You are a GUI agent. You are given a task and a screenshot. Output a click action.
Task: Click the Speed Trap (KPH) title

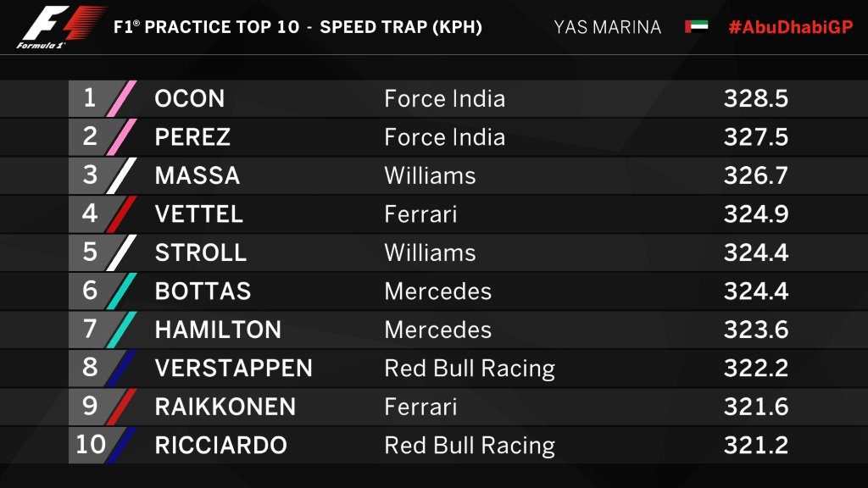pos(401,27)
